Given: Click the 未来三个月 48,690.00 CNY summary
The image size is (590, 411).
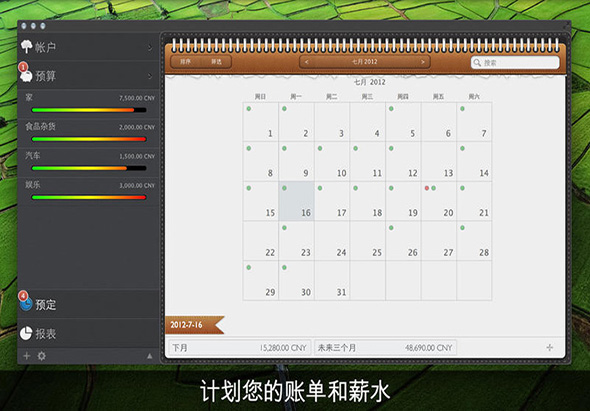Looking at the screenshot, I should [385, 347].
